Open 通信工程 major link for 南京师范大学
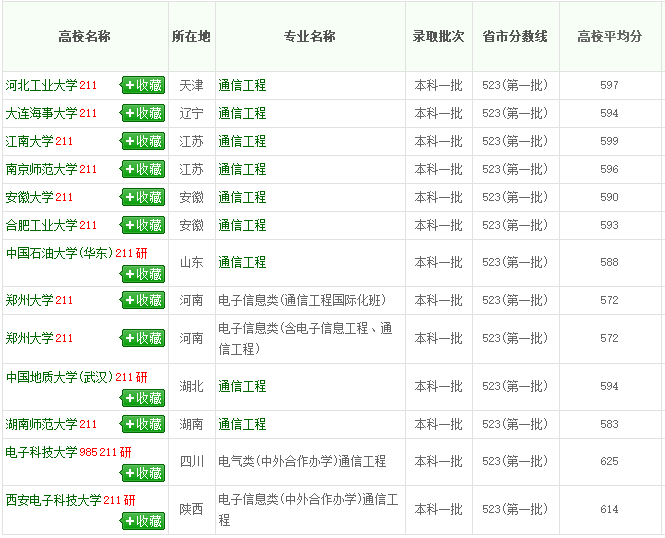Viewport: 665px width, 538px height. [242, 169]
